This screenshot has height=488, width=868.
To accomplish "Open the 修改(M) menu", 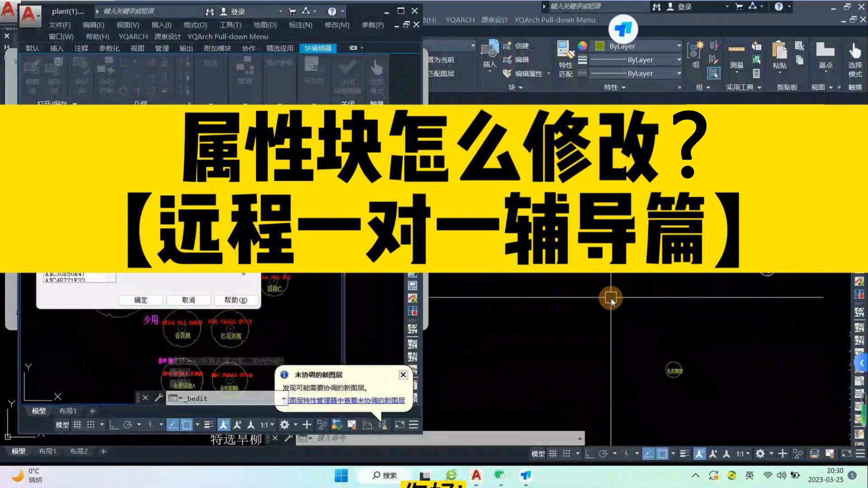I will (x=336, y=25).
